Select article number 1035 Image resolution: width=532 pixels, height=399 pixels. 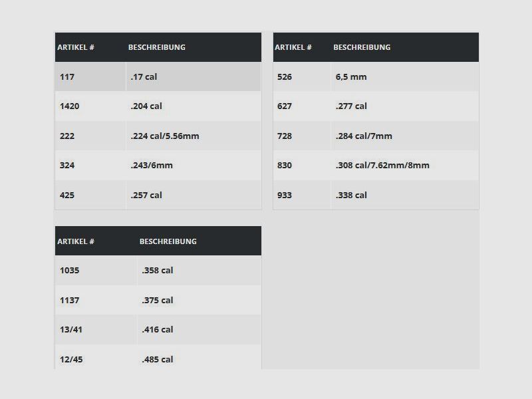point(69,271)
